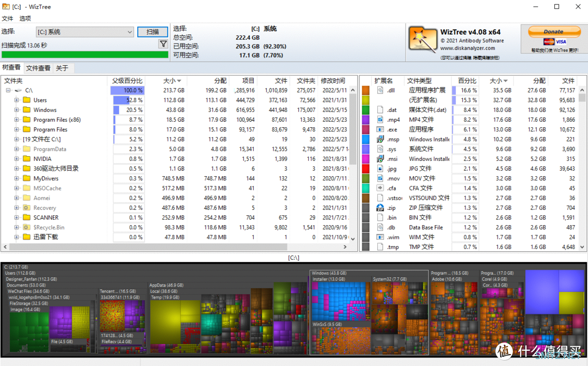Switch to the 树查看 tab
588x366 pixels.
11,67
